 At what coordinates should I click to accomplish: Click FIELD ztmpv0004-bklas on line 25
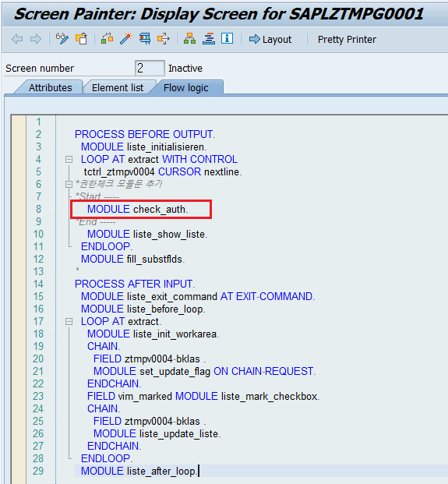150,422
